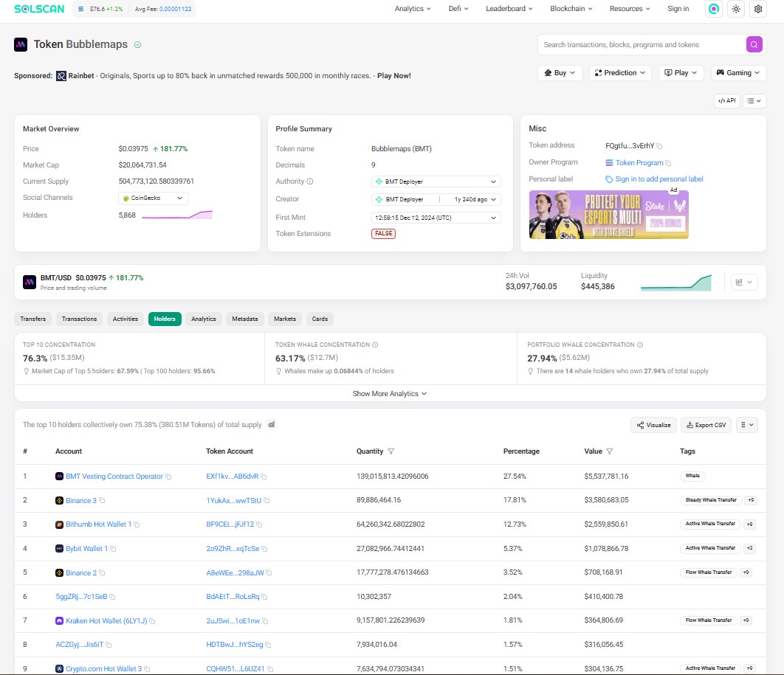
Task: Copy token account EXf1kv...AB6dvR
Action: [264, 477]
